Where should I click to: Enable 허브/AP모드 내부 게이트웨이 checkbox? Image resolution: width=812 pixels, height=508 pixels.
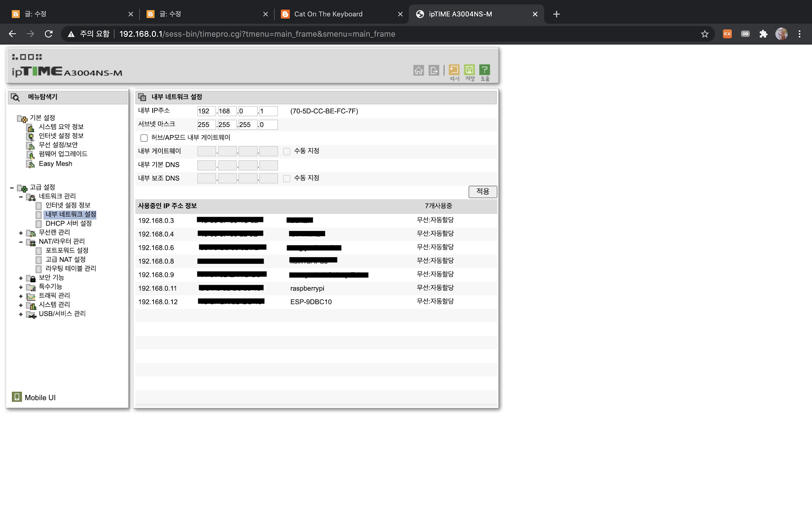click(144, 138)
